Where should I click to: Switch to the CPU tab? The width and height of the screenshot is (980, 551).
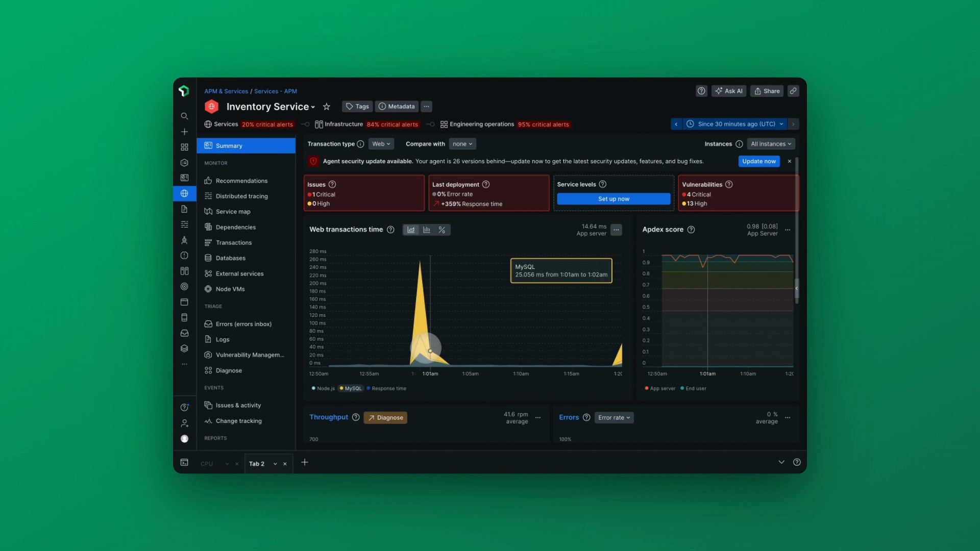[207, 464]
